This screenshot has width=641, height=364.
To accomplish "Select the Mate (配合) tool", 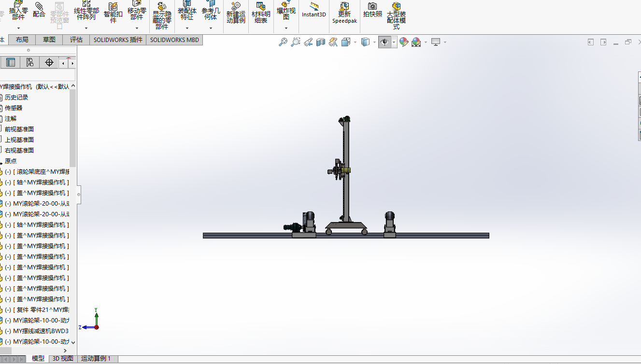I will click(x=39, y=10).
